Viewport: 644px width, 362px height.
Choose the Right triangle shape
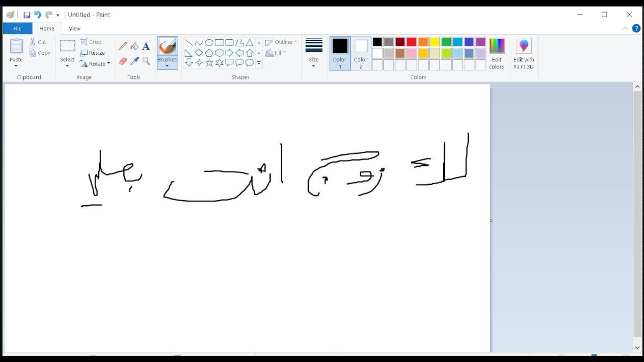click(189, 53)
